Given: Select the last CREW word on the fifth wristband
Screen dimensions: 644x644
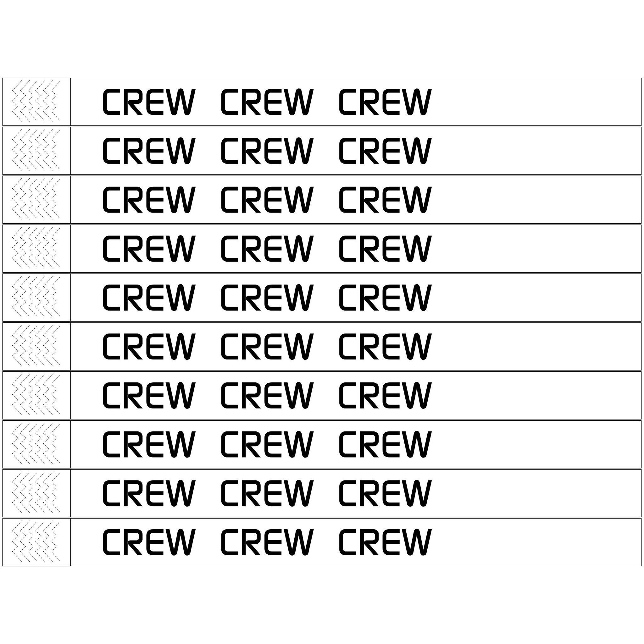Looking at the screenshot, I should click(x=385, y=297).
